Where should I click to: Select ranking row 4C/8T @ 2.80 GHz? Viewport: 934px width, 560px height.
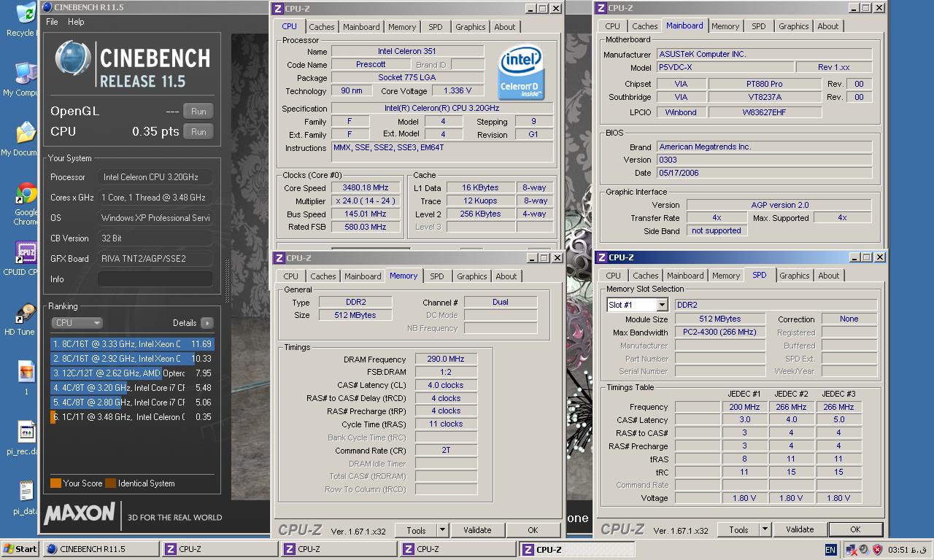(131, 402)
